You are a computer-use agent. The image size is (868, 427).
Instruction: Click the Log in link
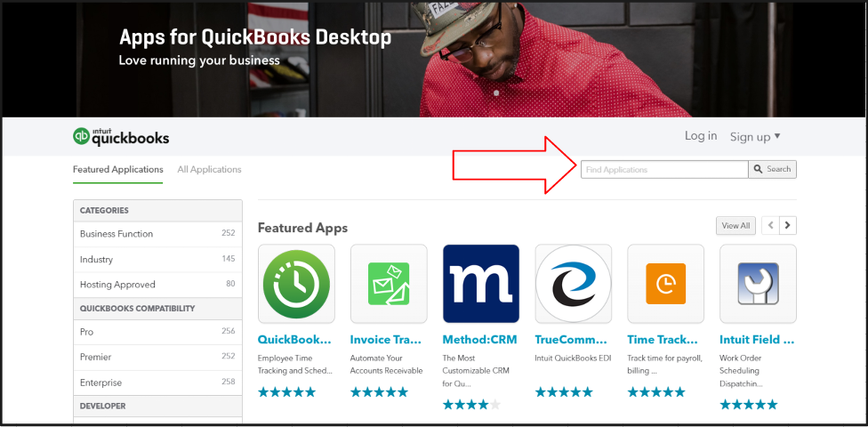coord(701,136)
